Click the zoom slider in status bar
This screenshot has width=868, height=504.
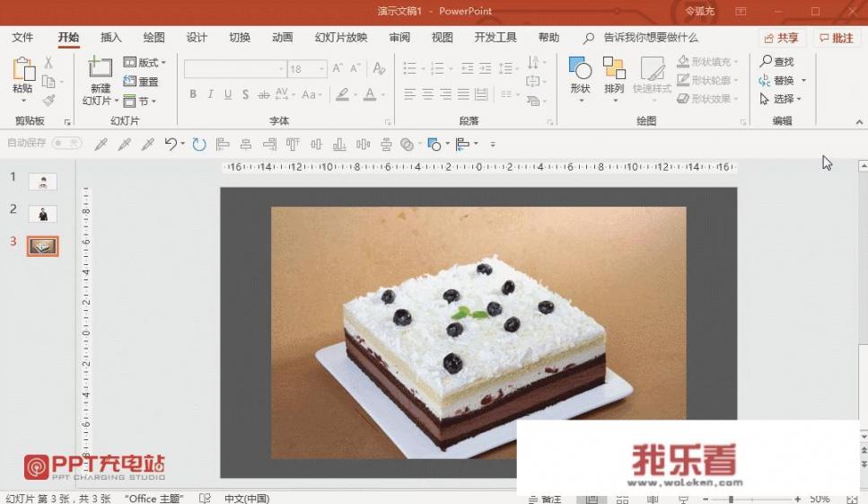click(751, 499)
